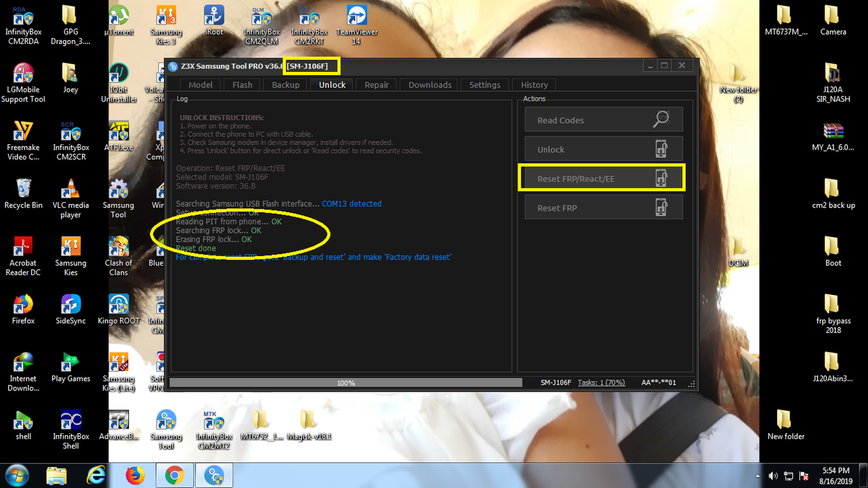The height and width of the screenshot is (488, 868).
Task: Open InfinityBox CM2SCR shortcut
Action: click(x=71, y=141)
